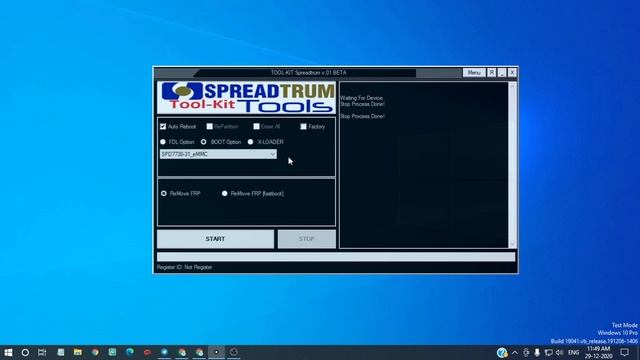Image resolution: width=640 pixels, height=360 pixels.
Task: Open Microsoft Edge from the taskbar
Action: (130, 352)
